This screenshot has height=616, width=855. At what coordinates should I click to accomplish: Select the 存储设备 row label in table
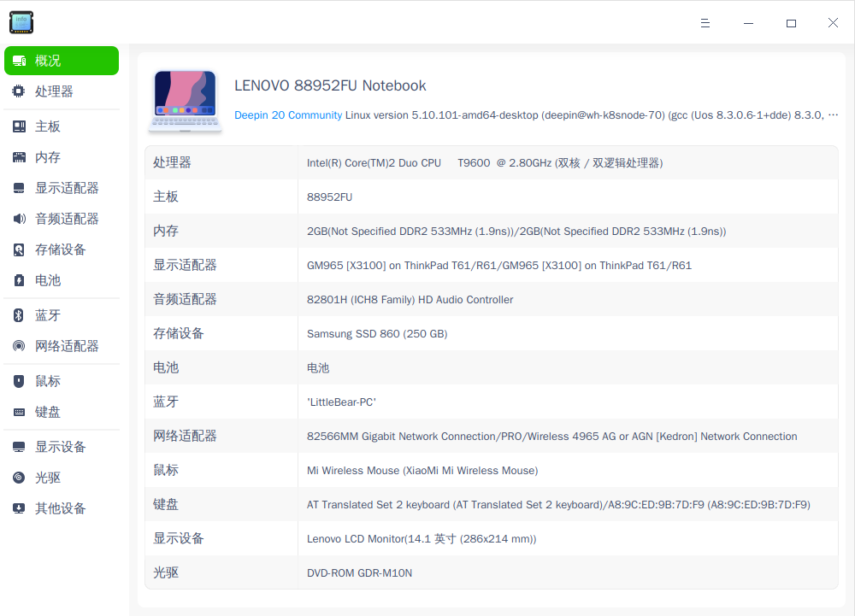pos(179,333)
